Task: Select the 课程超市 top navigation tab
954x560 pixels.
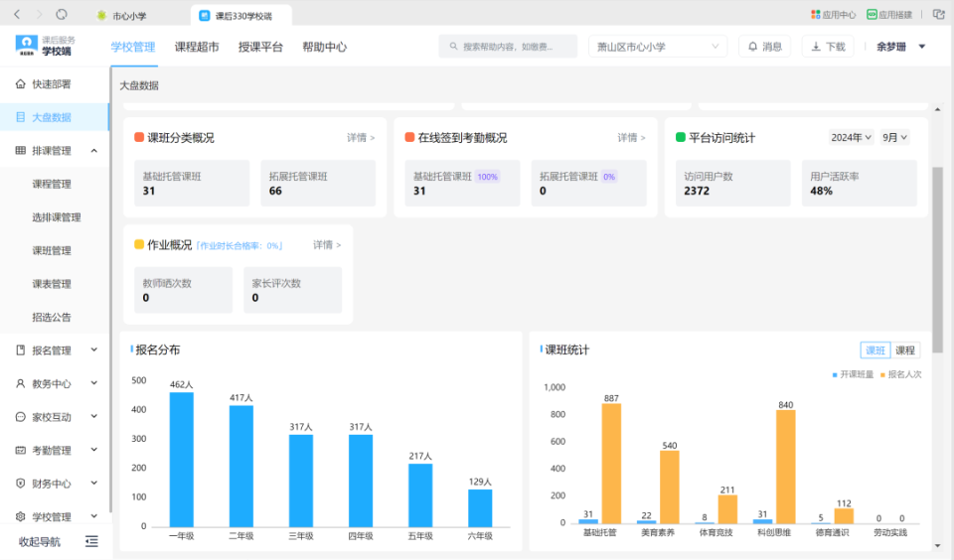Action: pyautogui.click(x=197, y=47)
